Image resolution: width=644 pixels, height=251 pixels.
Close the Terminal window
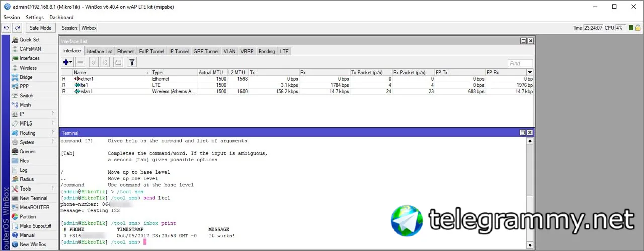[530, 132]
